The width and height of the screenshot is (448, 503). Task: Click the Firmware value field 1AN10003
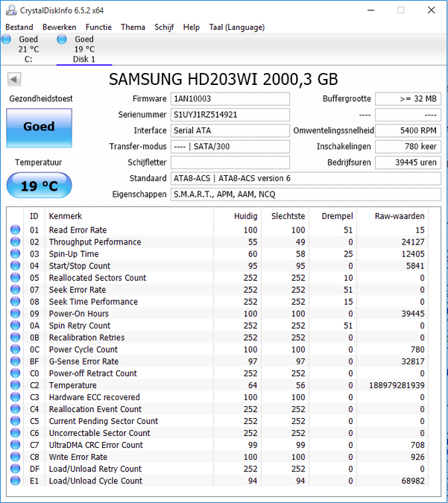pos(230,99)
